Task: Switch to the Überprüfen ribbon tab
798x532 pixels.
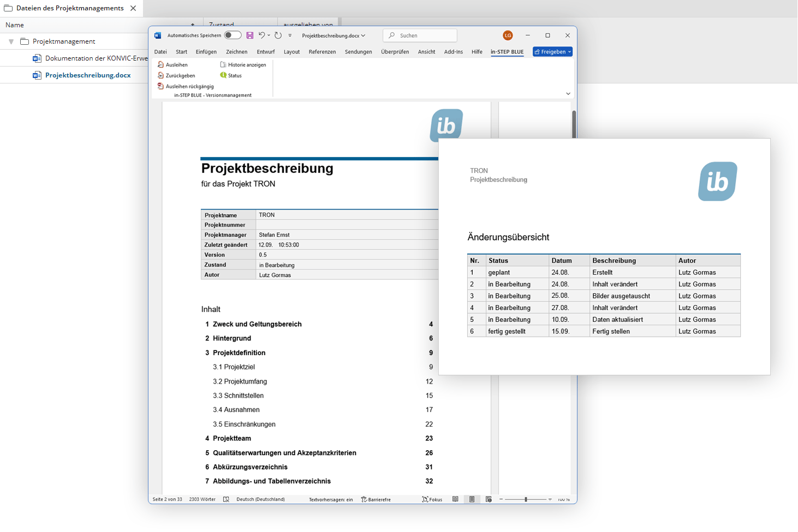Action: [395, 52]
